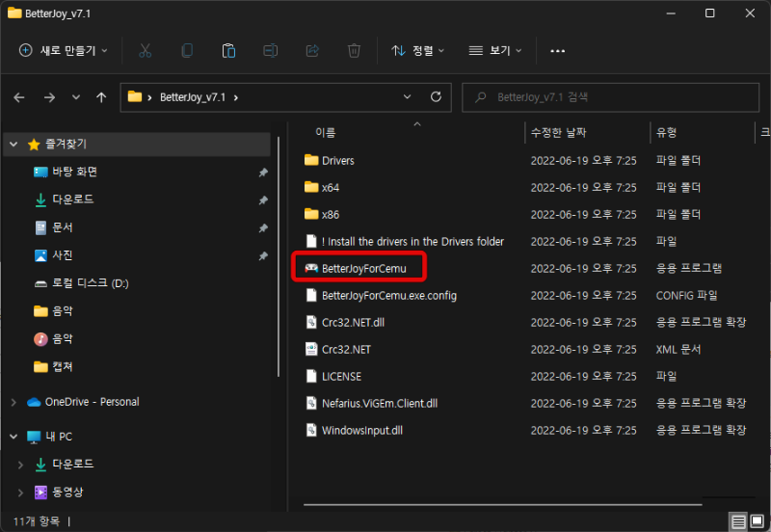This screenshot has width=771, height=532.
Task: Select the x86 folder icon
Action: (311, 214)
